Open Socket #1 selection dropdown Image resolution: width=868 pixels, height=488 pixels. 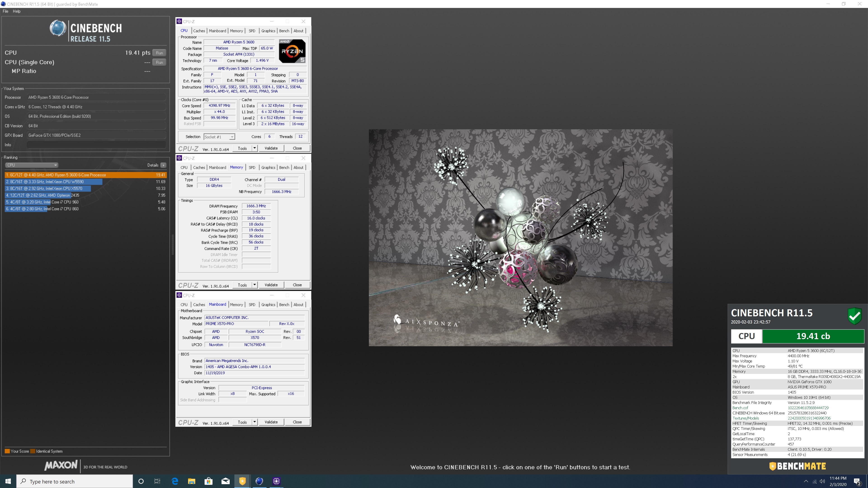coord(219,137)
